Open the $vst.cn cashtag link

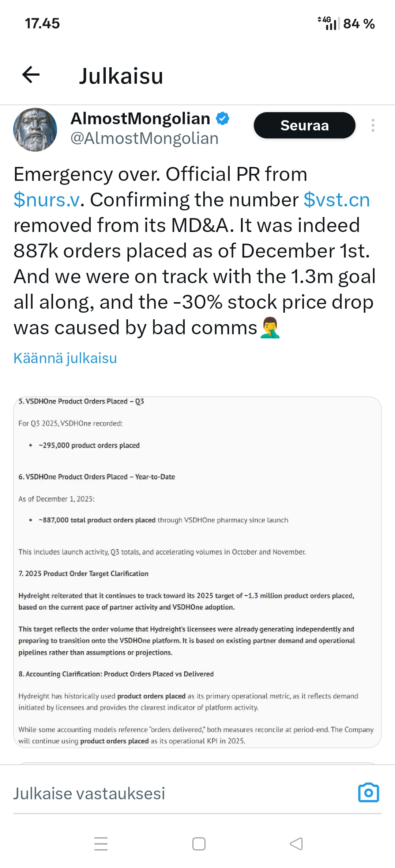click(336, 200)
